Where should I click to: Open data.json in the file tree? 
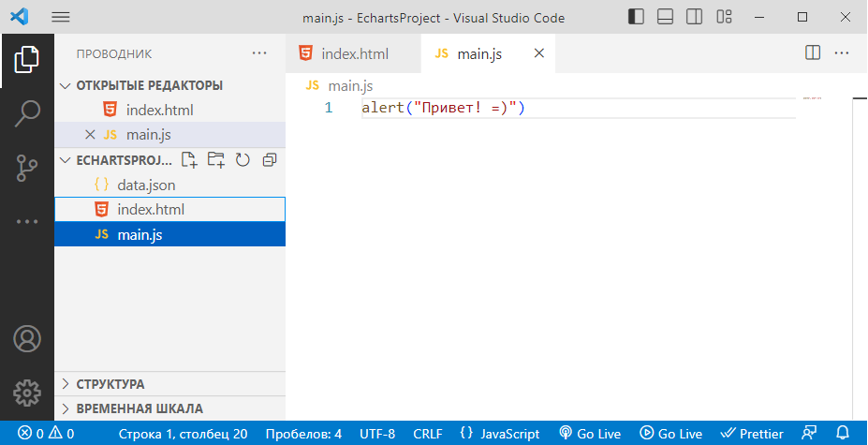[146, 185]
